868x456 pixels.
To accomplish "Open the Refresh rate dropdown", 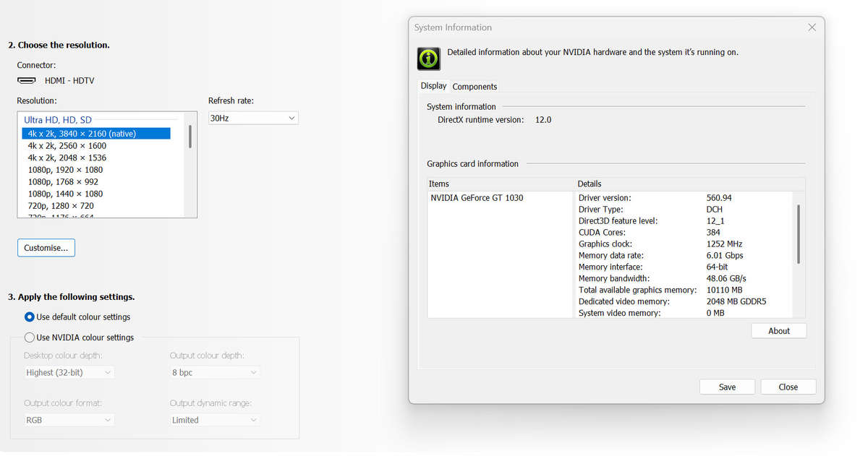I will pyautogui.click(x=253, y=118).
